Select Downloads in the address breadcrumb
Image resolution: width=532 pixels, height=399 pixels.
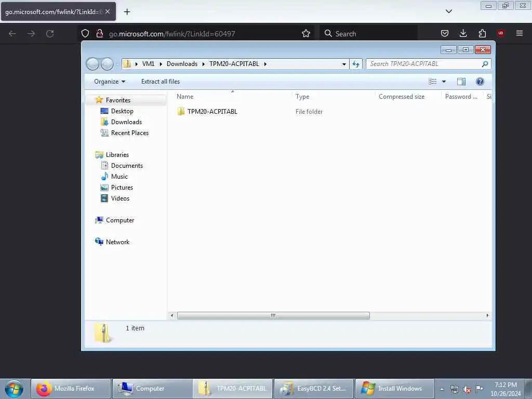[x=182, y=64]
